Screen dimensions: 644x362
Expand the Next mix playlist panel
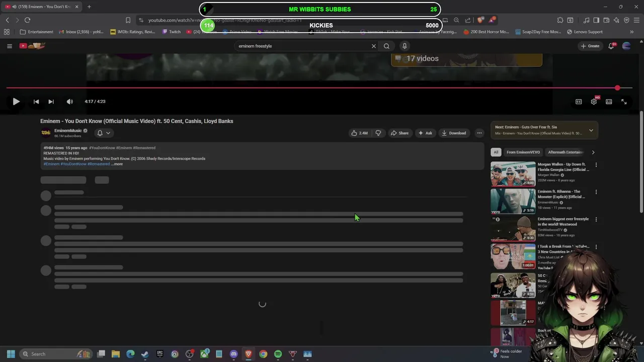[x=591, y=130]
